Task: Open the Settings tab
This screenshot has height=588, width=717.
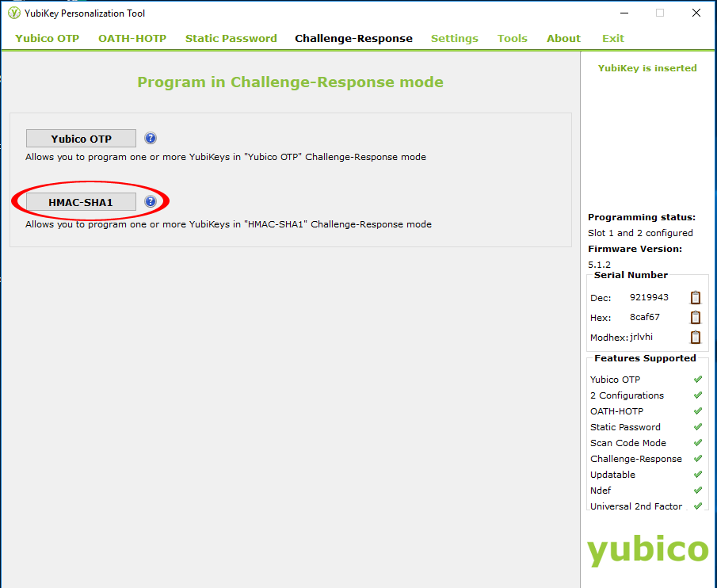Action: coord(455,38)
